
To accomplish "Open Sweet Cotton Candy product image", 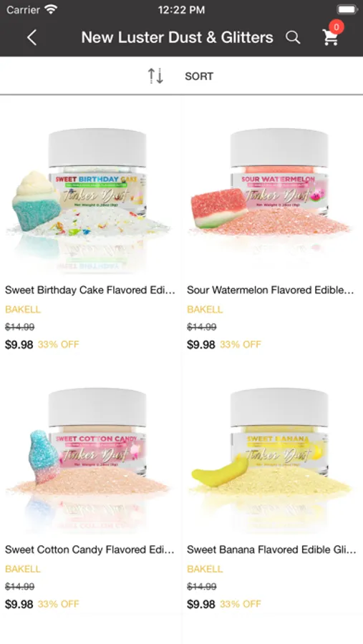I will click(90, 457).
